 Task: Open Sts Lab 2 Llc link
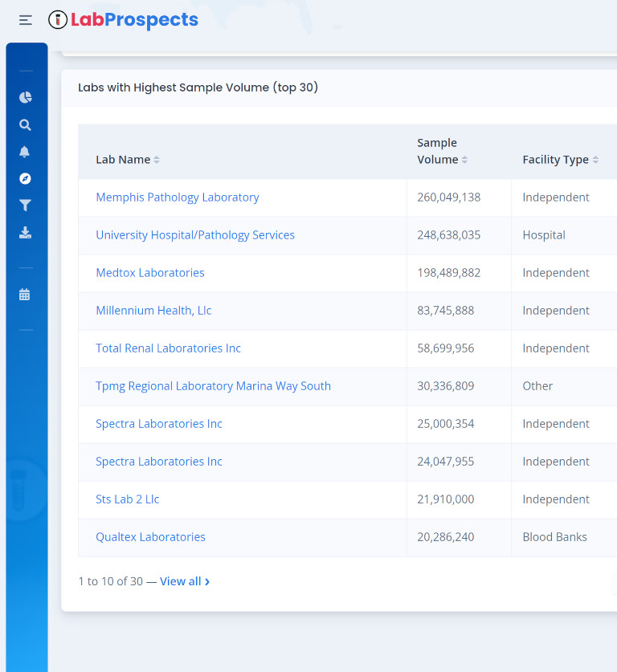(128, 499)
